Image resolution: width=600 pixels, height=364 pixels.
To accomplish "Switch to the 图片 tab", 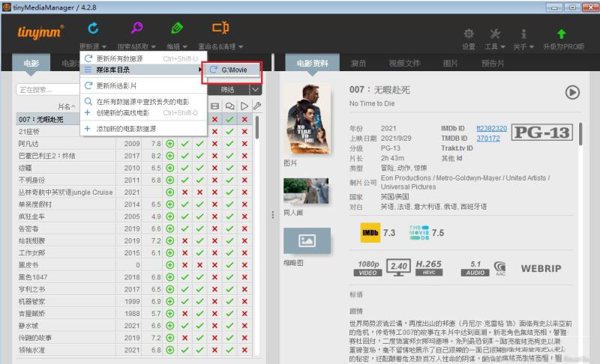I will 451,63.
